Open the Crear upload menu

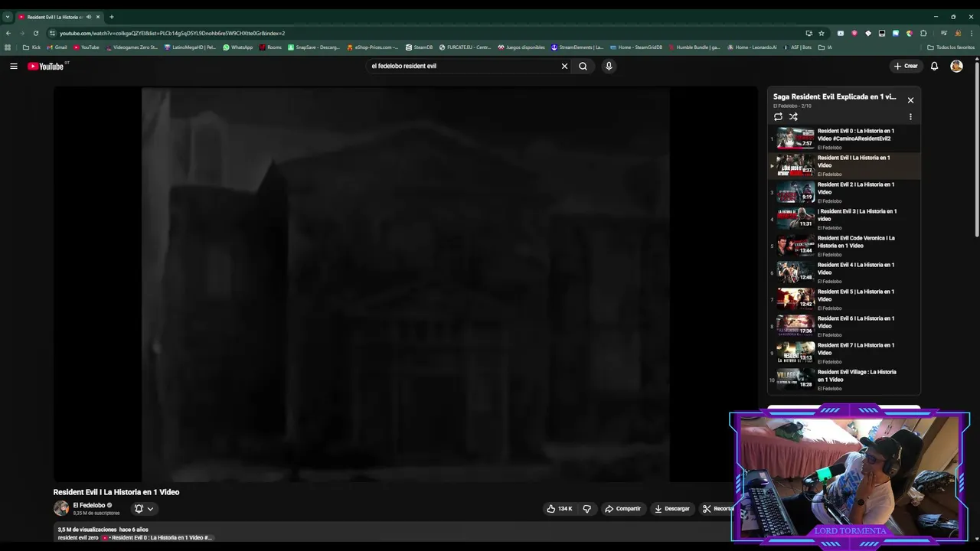906,66
